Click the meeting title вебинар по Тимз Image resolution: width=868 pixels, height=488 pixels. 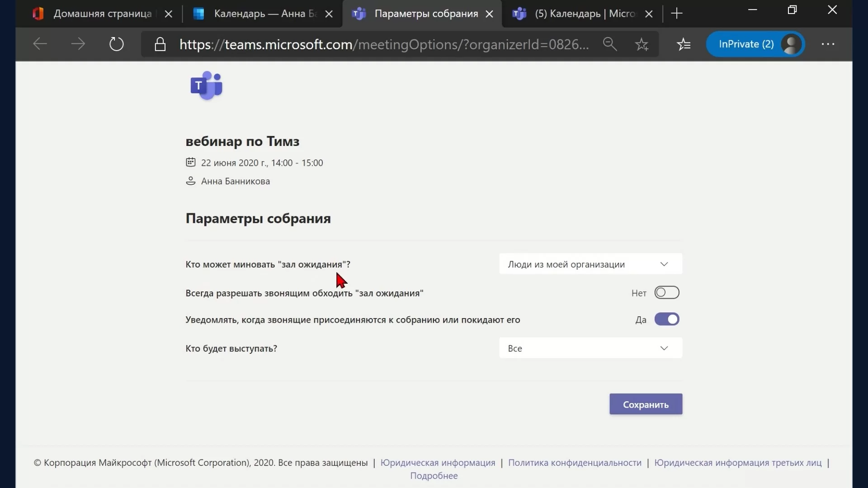[x=242, y=141]
